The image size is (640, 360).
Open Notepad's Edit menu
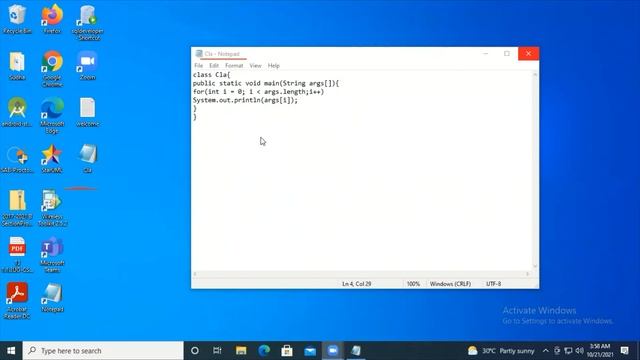click(214, 66)
